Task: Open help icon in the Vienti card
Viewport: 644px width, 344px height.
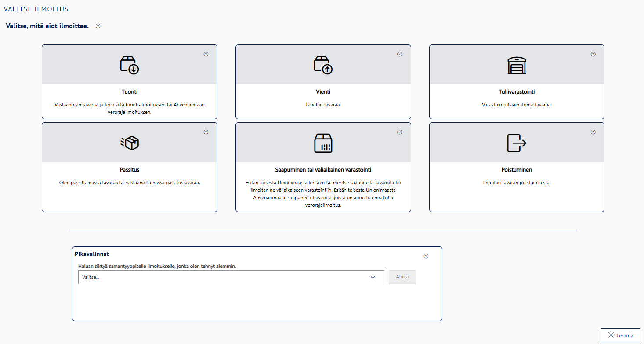Action: tap(399, 55)
